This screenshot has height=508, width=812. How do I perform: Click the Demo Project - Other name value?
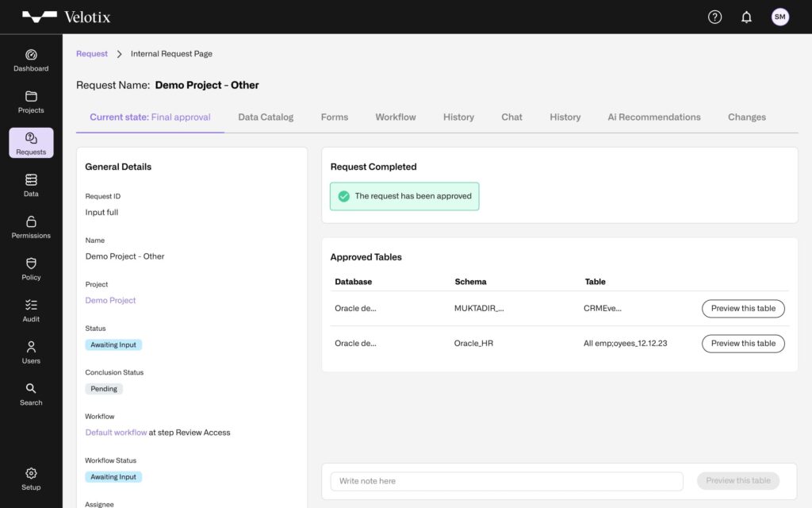coord(124,256)
